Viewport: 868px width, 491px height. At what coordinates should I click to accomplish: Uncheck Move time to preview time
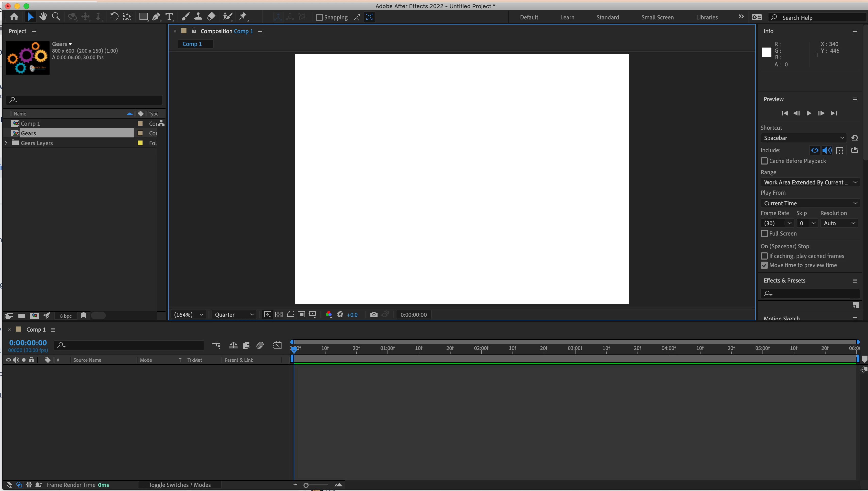click(764, 265)
